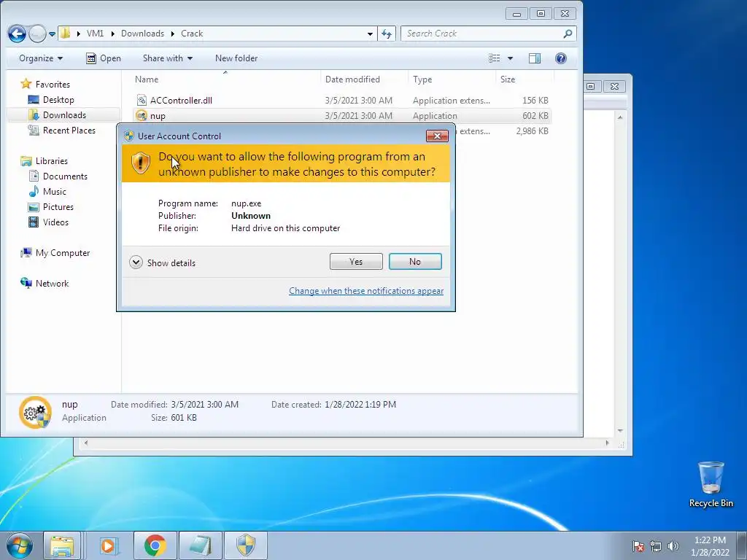Screen dimensions: 747x560
Task: Open the notepad app in the taskbar
Action: (x=200, y=545)
